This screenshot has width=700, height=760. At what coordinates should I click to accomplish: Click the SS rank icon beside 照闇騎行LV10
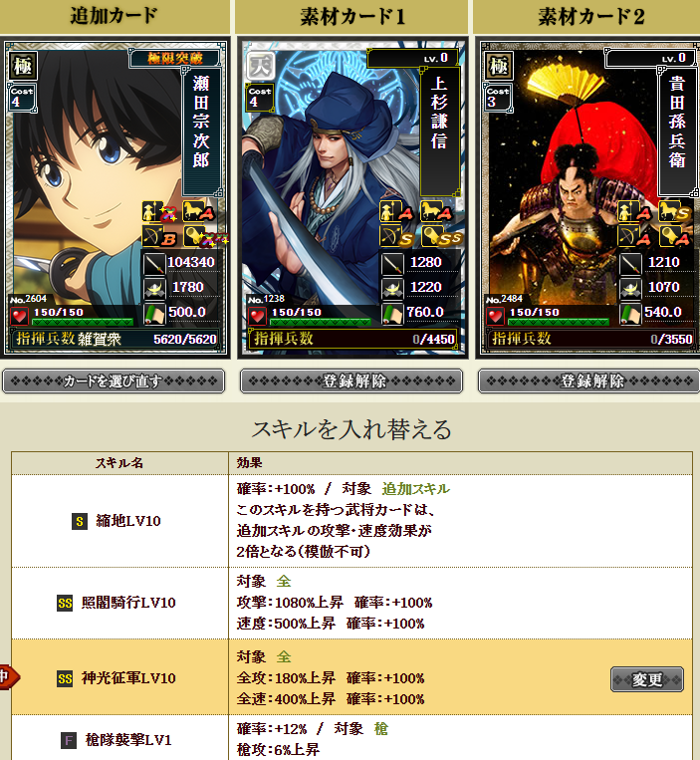click(x=65, y=603)
